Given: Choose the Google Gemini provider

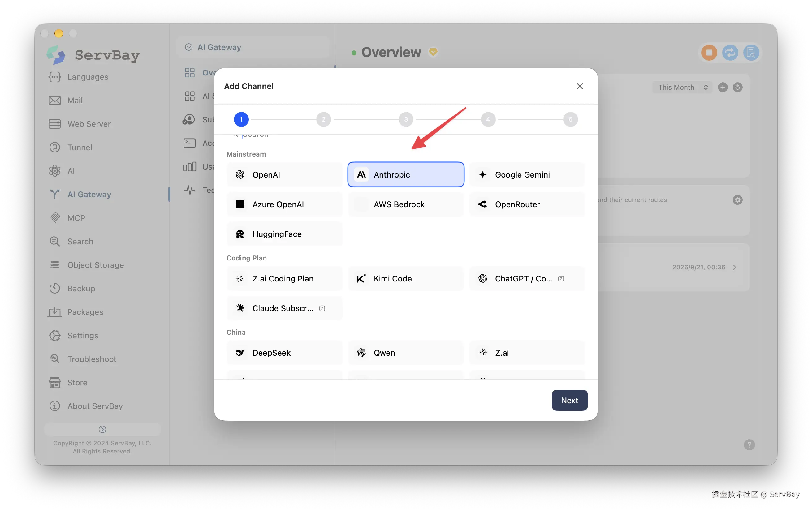Looking at the screenshot, I should click(527, 174).
